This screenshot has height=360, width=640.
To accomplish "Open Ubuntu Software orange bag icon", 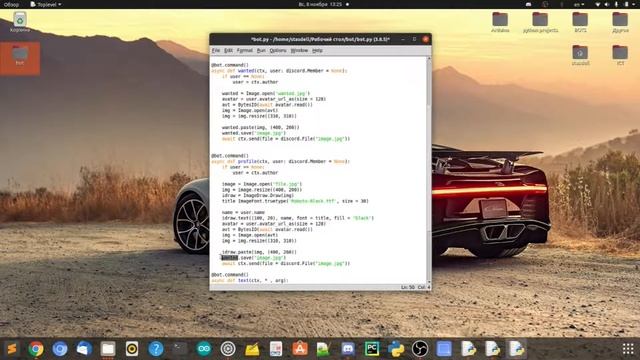I will click(x=300, y=349).
